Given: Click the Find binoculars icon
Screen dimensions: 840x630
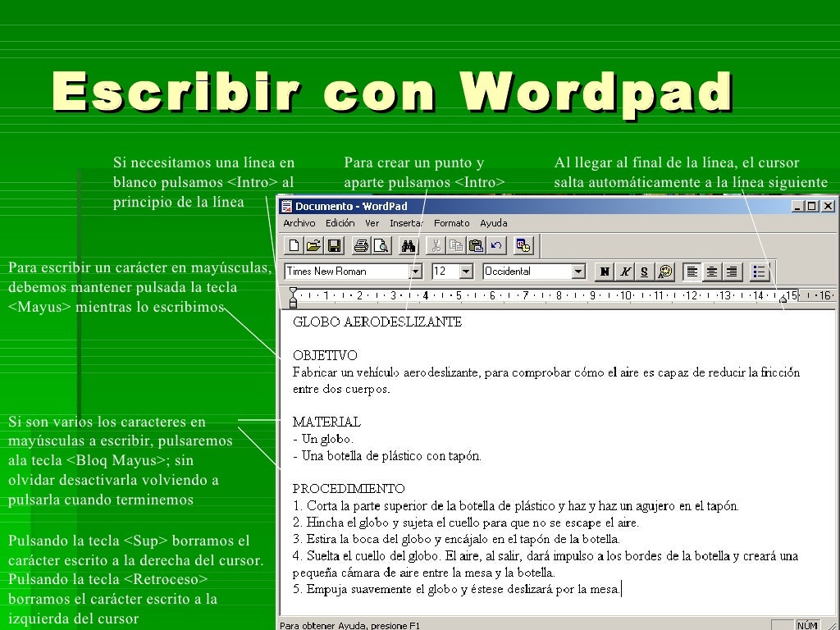Looking at the screenshot, I should tap(409, 246).
